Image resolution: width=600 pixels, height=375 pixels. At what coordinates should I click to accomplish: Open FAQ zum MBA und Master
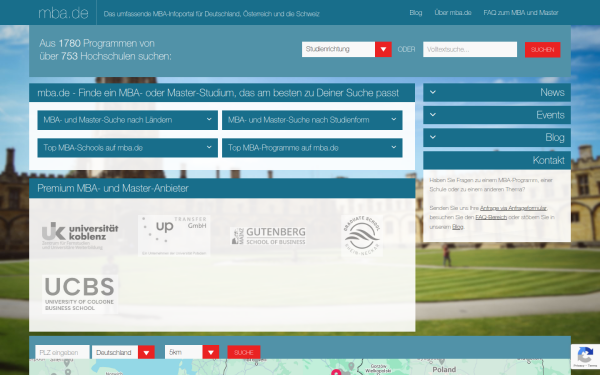(521, 13)
